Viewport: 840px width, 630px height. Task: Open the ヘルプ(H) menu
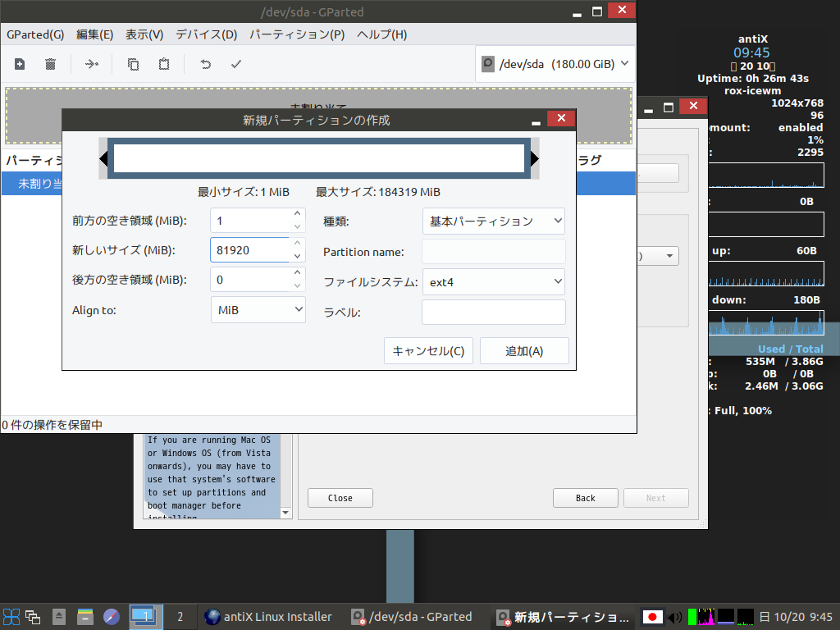(382, 34)
